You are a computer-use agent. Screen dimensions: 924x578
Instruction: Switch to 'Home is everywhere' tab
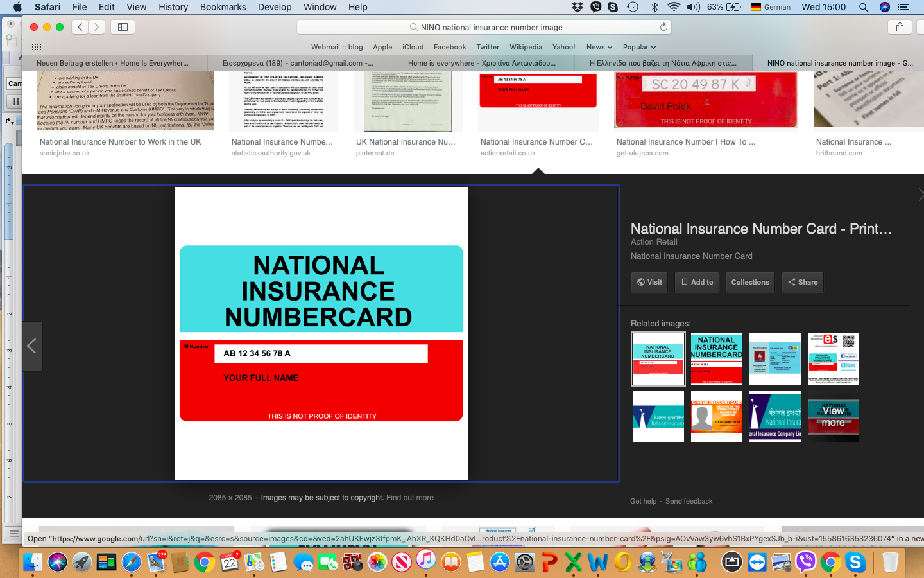coord(483,63)
